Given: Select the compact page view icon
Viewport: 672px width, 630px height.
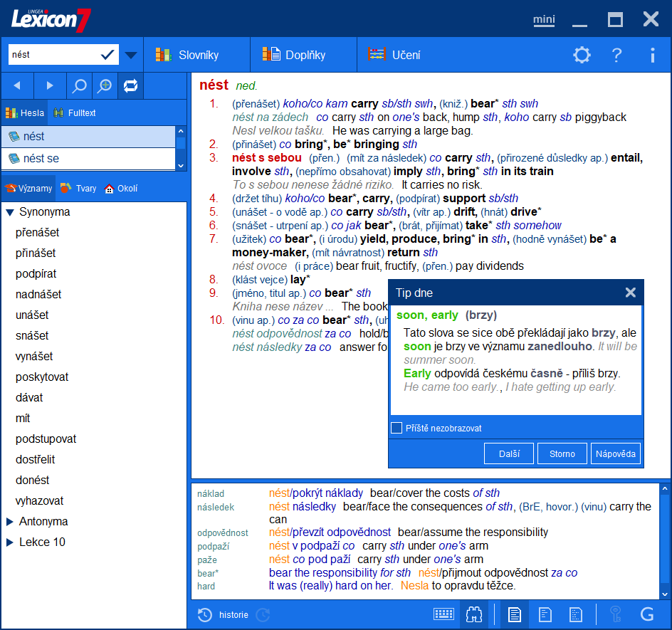Looking at the screenshot, I should [x=576, y=614].
